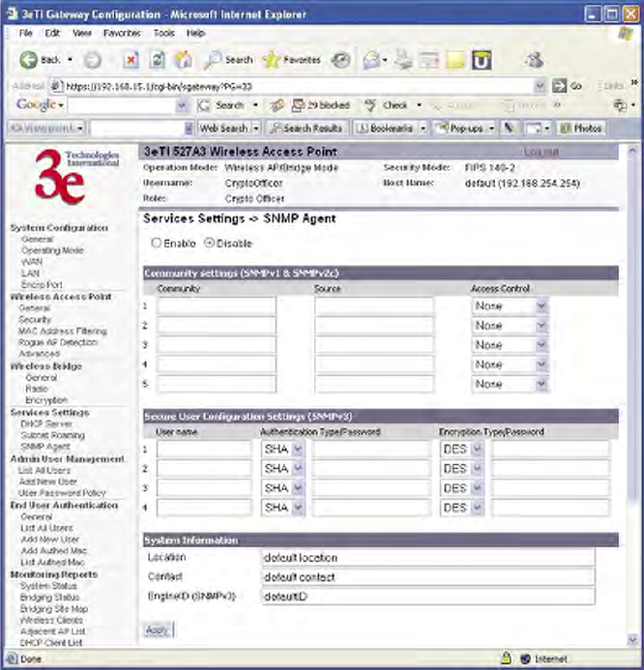Open Bridging Site Map link
This screenshot has height=670, width=644.
[54, 609]
